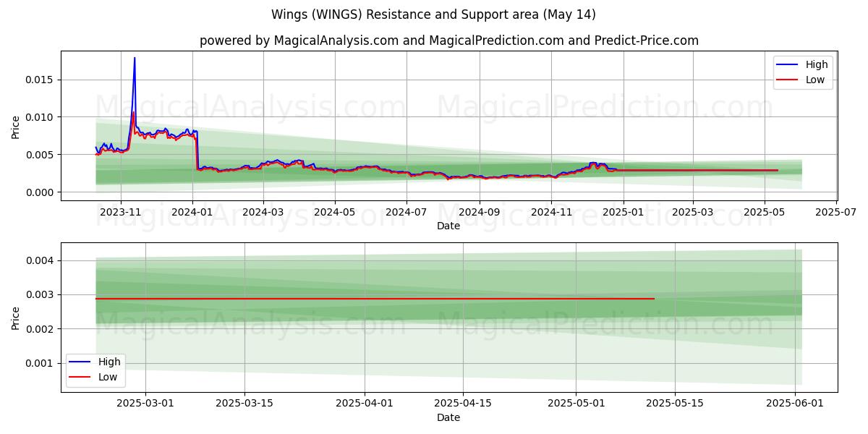The width and height of the screenshot is (868, 434).
Task: Click the '0.000' y-axis label on the top chart
Action: [41, 192]
